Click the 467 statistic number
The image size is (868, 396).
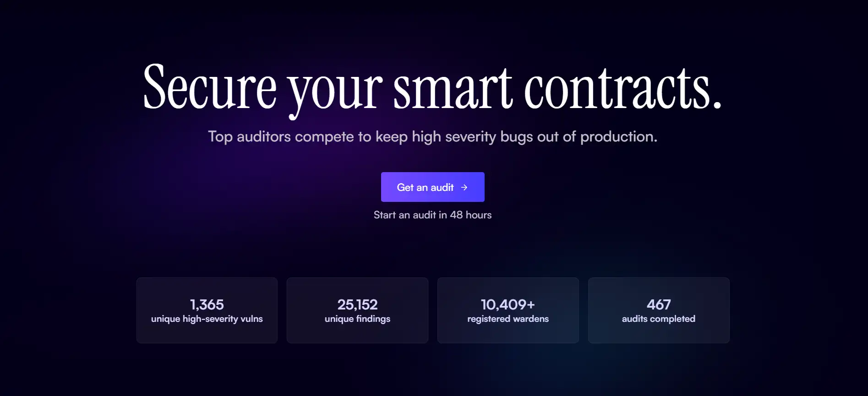coord(659,304)
